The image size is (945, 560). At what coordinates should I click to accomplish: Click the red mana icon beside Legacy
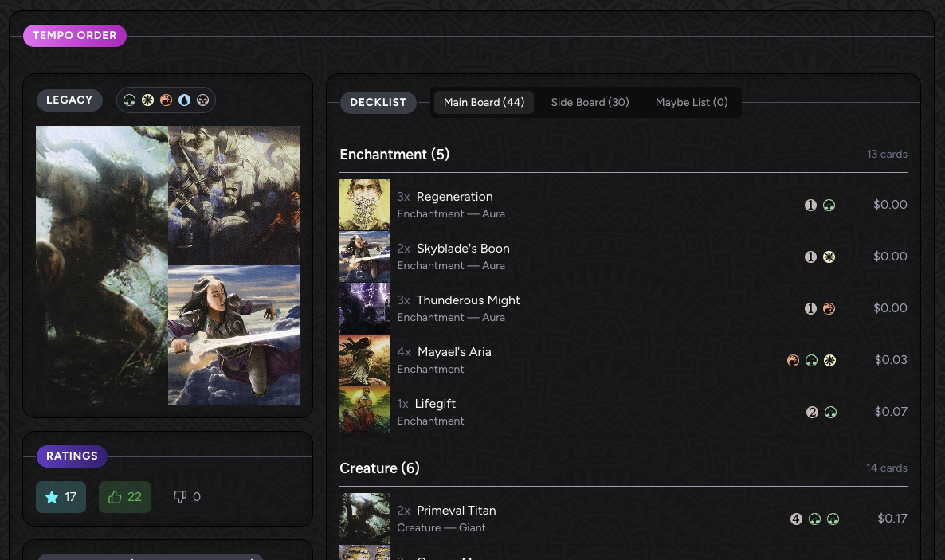click(167, 100)
